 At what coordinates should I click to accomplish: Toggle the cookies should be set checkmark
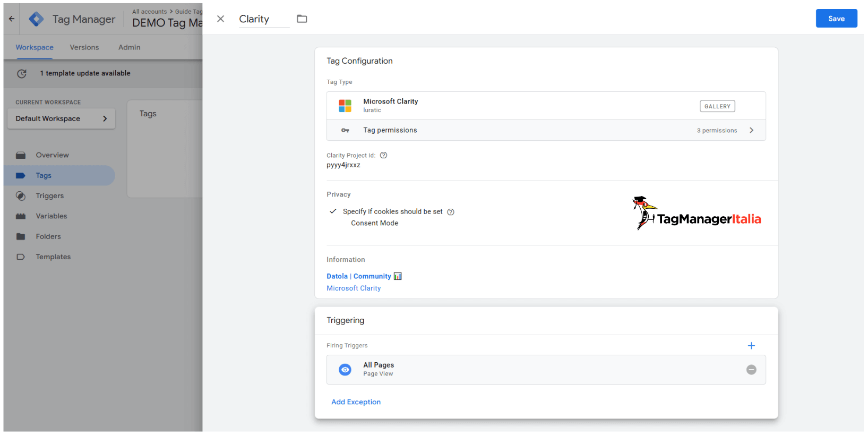[x=333, y=211]
